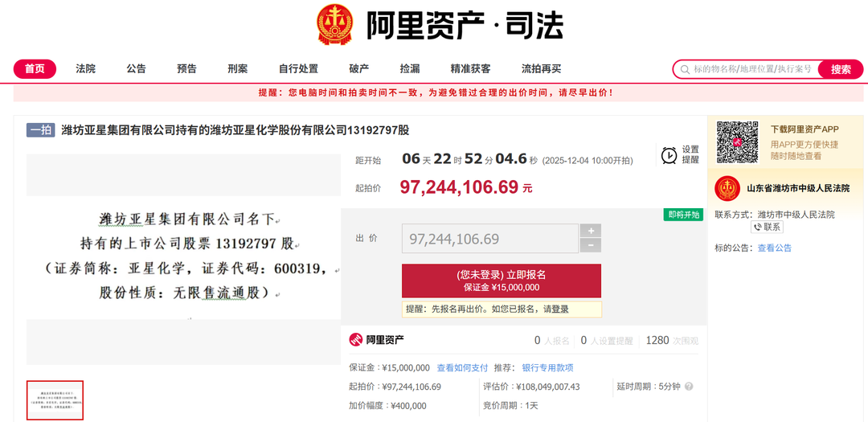The image size is (868, 422).
Task: Click the 阿里资产 red logo icon
Action: [356, 340]
